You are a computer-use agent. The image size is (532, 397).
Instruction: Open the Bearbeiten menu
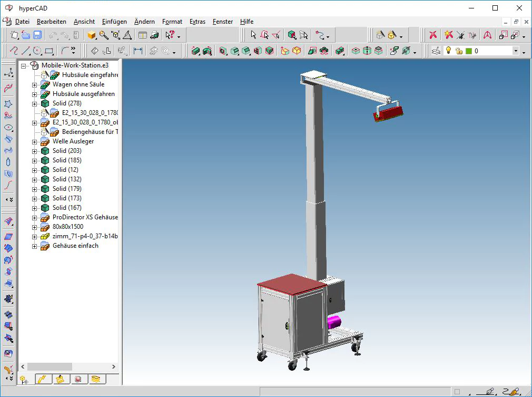(52, 22)
